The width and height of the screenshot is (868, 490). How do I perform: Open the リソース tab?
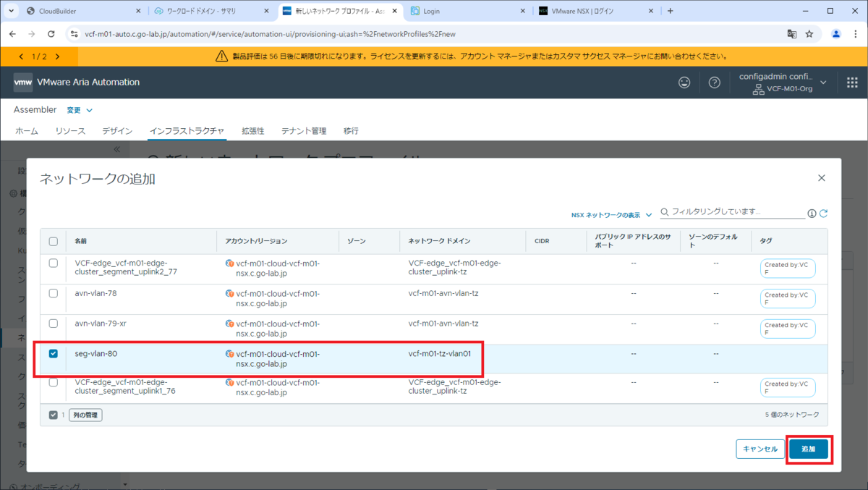[70, 131]
